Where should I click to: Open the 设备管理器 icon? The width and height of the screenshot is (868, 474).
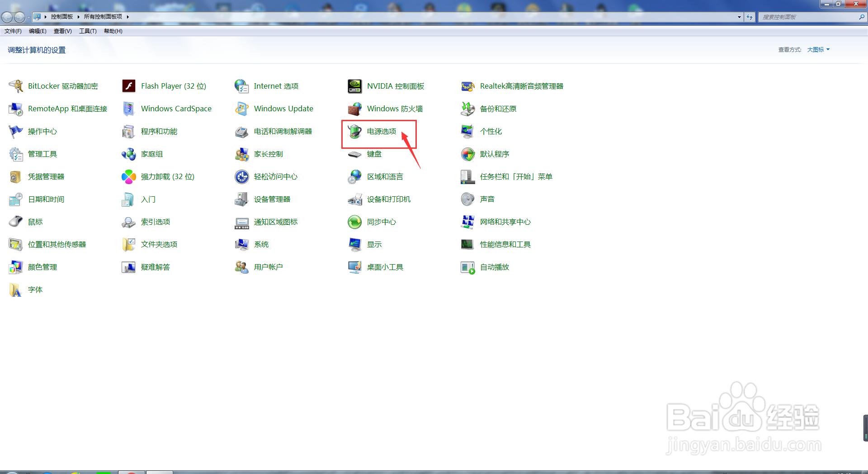click(x=242, y=199)
